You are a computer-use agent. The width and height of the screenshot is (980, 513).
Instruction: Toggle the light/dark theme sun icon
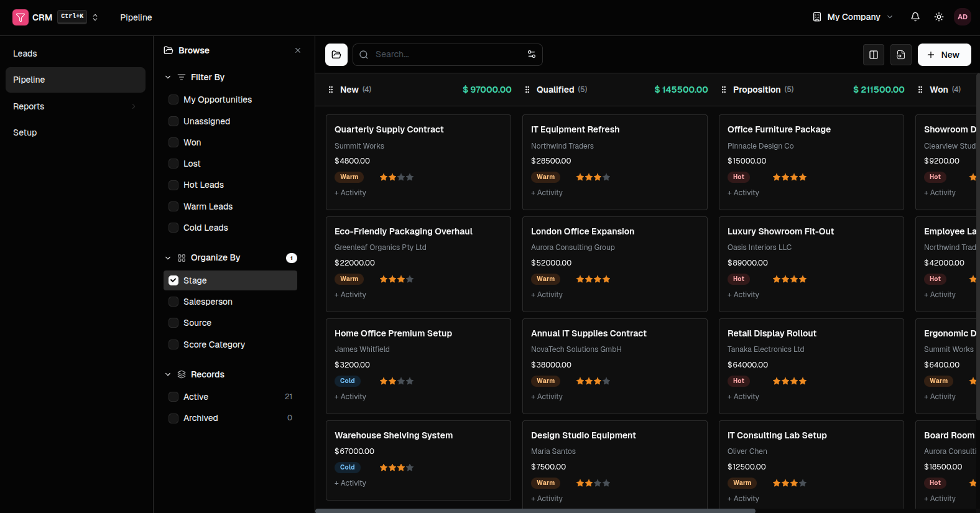click(x=938, y=17)
